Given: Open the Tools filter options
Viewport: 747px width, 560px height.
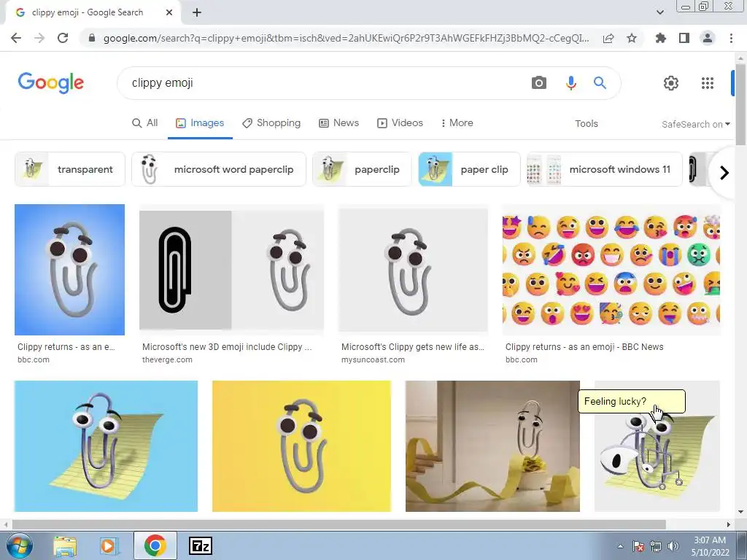Looking at the screenshot, I should pyautogui.click(x=586, y=124).
